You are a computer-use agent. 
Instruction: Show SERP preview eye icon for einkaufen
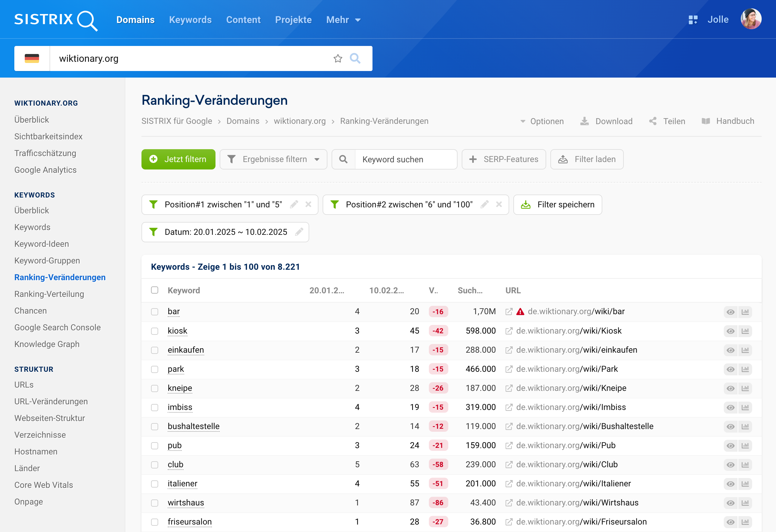point(730,350)
